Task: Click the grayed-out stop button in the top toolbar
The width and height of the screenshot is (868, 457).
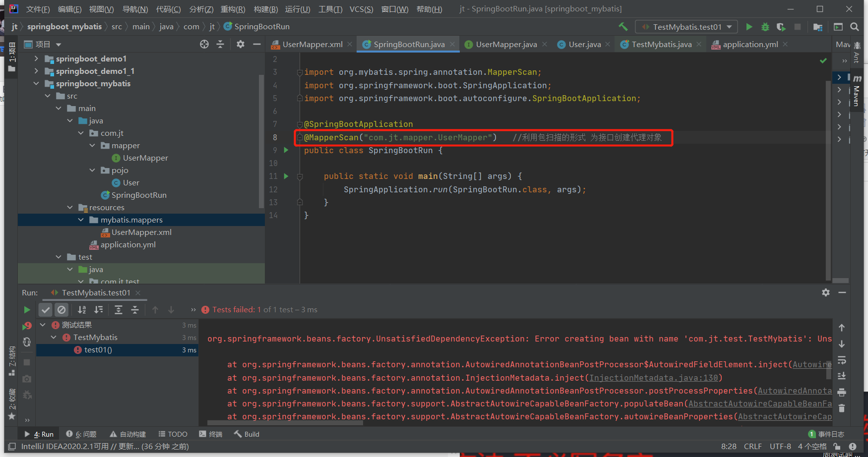Action: (x=798, y=27)
